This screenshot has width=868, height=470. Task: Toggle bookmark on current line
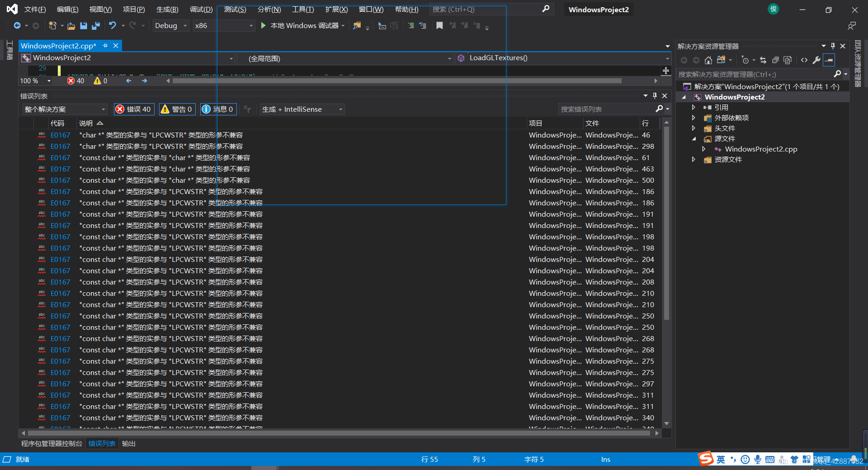[x=439, y=26]
